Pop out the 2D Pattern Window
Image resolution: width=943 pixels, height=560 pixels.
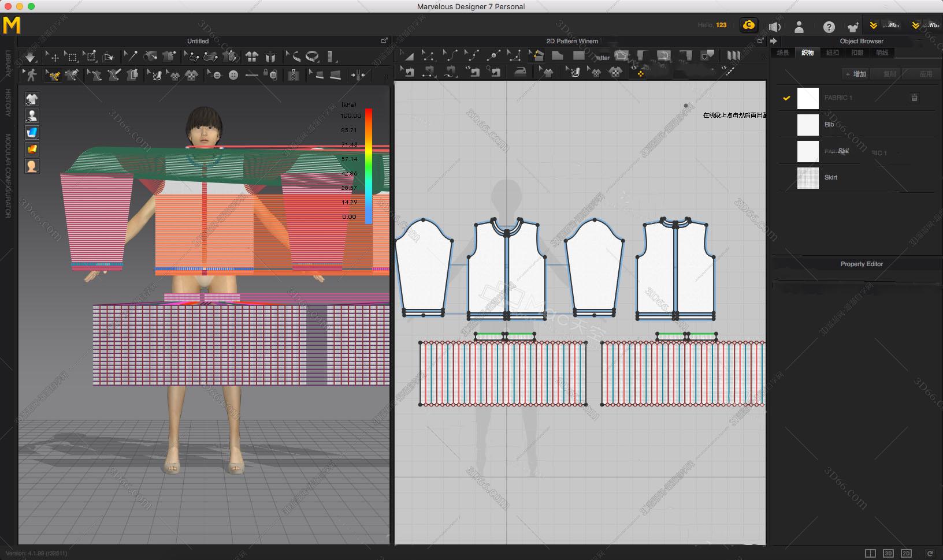(760, 40)
